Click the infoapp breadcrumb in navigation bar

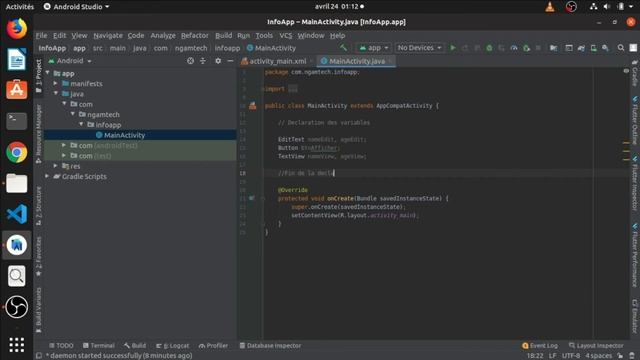pos(227,48)
